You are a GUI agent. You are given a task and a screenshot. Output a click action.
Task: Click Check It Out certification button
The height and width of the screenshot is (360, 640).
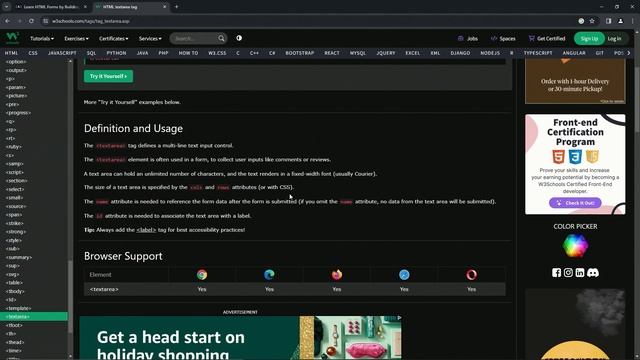coord(575,203)
